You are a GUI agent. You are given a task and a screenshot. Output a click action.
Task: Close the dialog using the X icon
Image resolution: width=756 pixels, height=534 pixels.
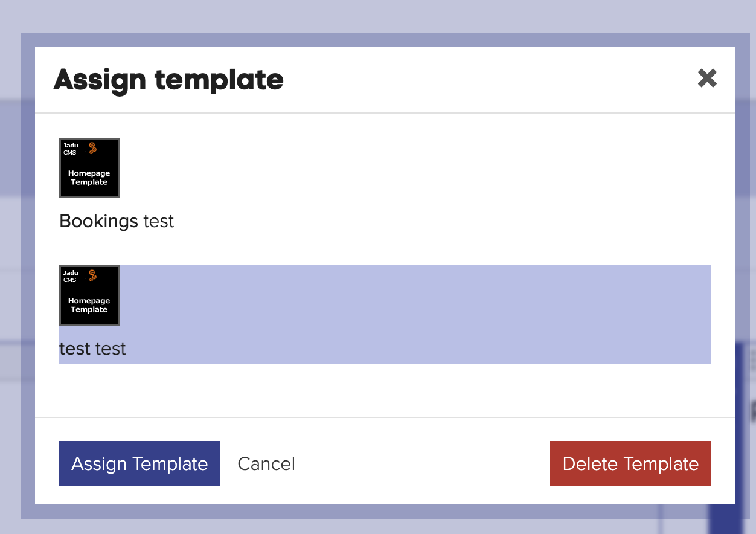point(707,79)
